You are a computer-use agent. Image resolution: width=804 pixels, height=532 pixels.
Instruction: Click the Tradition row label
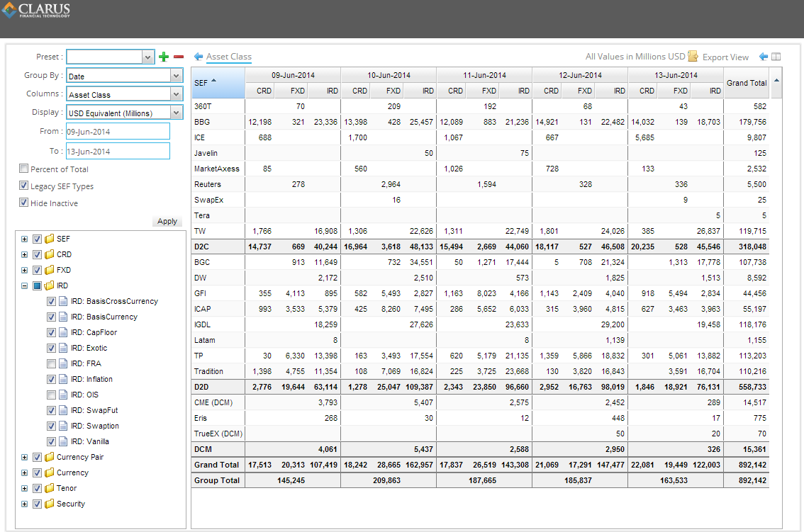click(x=208, y=371)
